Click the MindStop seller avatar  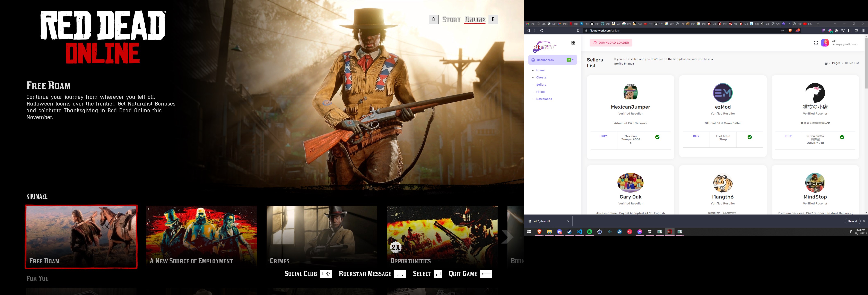[x=815, y=183]
